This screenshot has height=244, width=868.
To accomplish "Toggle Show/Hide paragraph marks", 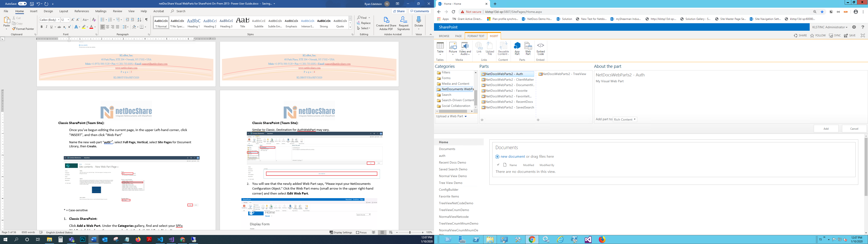I will coord(146,20).
